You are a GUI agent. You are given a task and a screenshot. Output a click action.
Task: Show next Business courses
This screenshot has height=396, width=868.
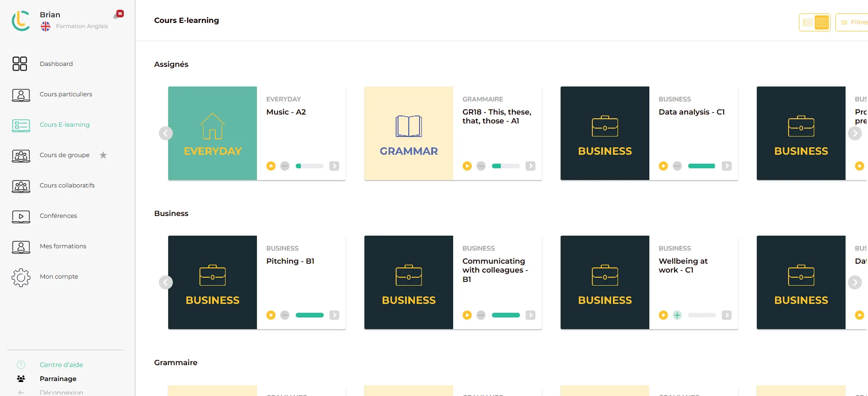point(855,282)
